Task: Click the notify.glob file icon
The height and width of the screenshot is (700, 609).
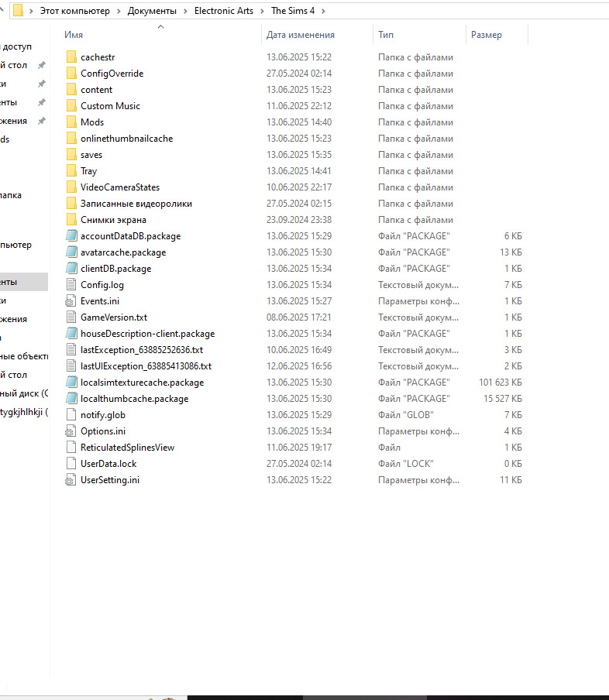Action: (x=71, y=415)
